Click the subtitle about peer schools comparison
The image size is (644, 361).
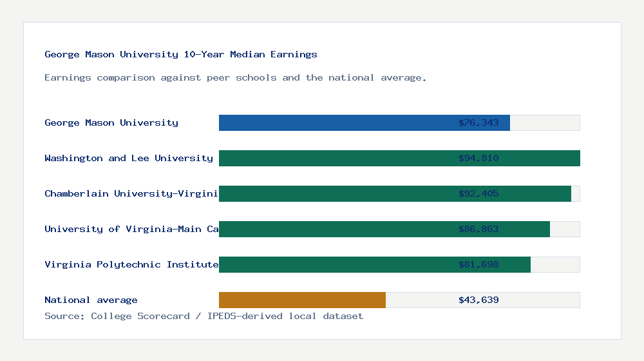(235, 78)
